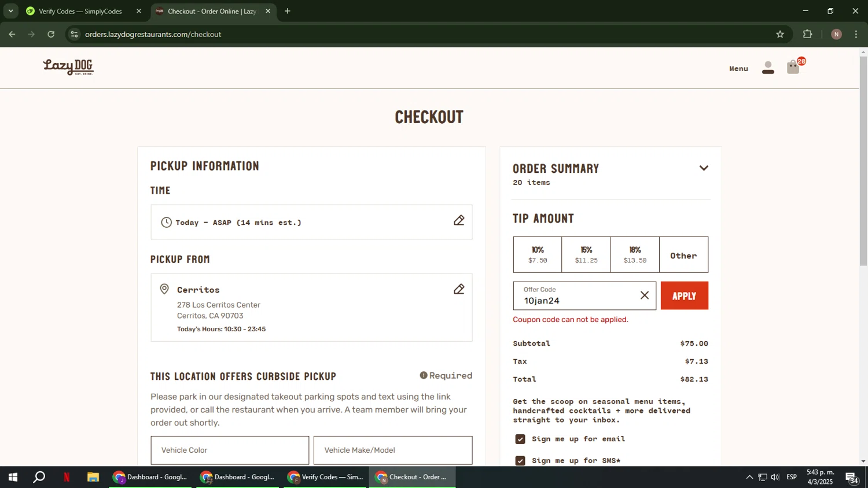The width and height of the screenshot is (868, 488).
Task: Open the network icon in system tray
Action: tap(763, 477)
